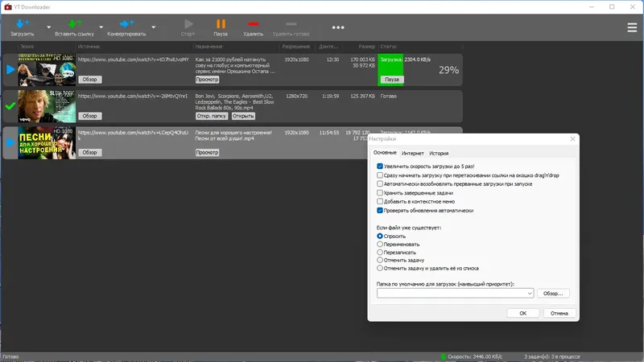
Task: Click the Источник column header
Action: (89, 47)
